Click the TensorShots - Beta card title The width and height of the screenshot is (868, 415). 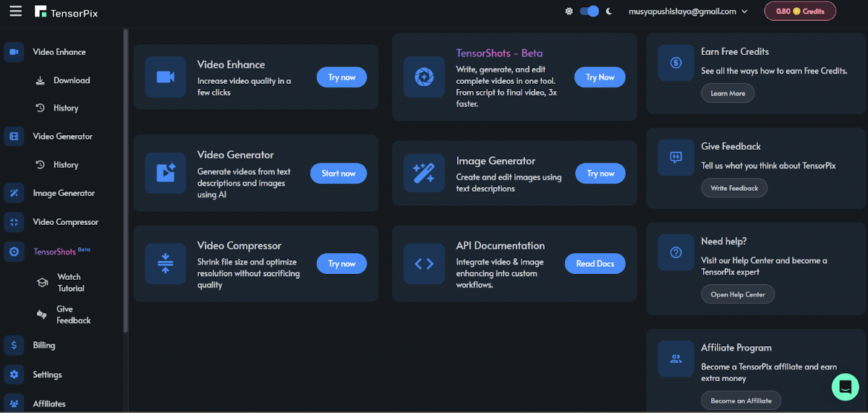(499, 53)
